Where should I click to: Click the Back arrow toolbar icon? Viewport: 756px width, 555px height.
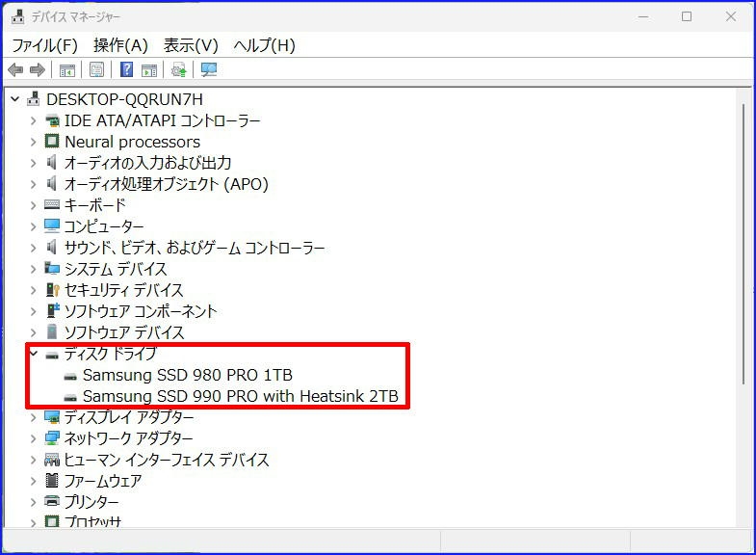click(x=15, y=70)
